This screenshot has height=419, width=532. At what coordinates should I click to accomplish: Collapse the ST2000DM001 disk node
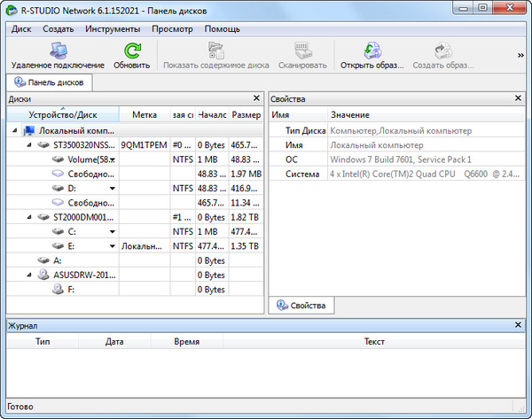click(29, 217)
